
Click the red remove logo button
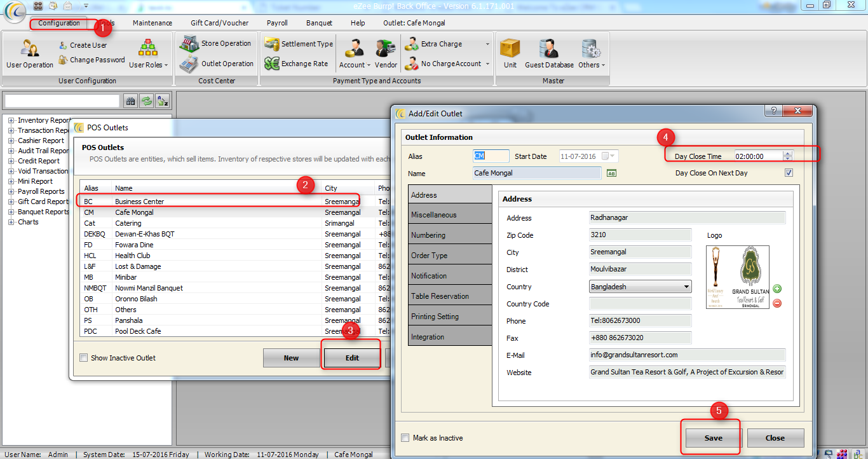(777, 303)
